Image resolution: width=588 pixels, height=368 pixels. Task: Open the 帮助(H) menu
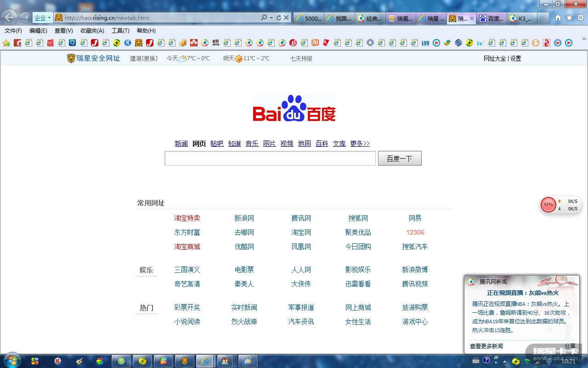tap(146, 31)
